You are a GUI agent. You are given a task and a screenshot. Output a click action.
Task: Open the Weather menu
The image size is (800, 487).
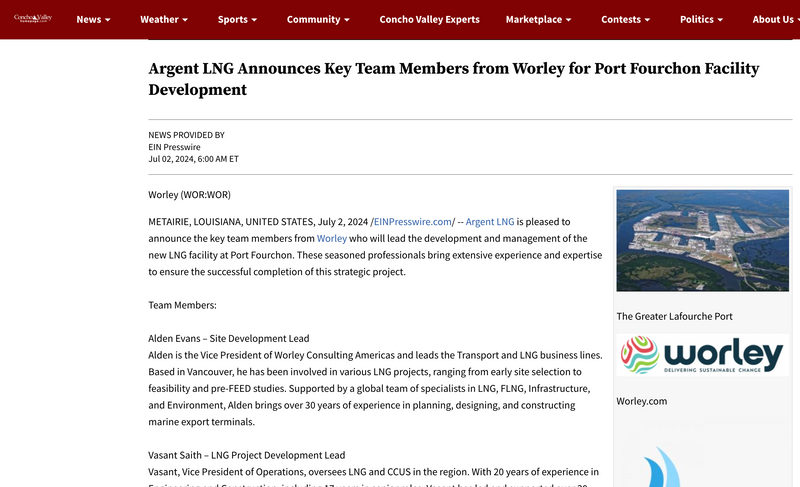[x=165, y=19]
